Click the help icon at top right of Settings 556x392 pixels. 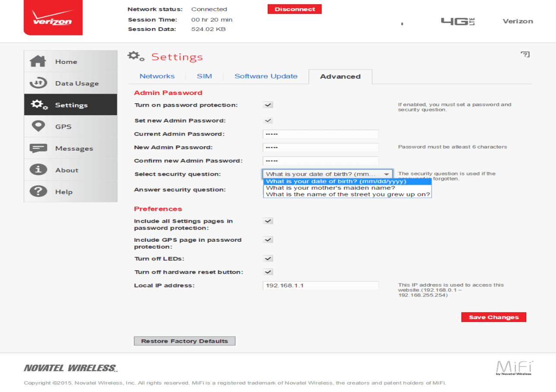pyautogui.click(x=525, y=54)
